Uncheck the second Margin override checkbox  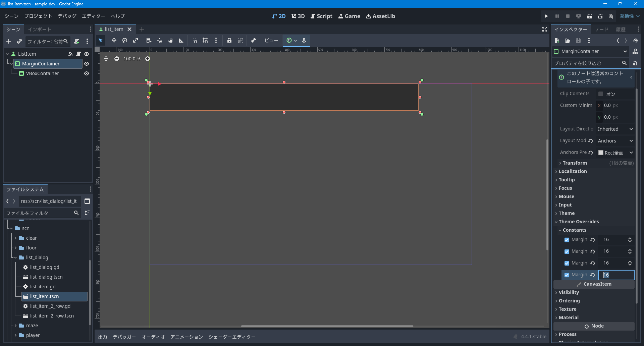pyautogui.click(x=567, y=251)
